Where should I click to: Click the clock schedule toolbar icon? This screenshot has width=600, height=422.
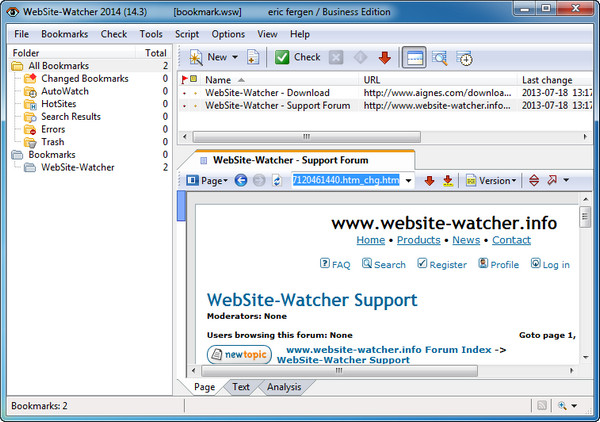[465, 57]
